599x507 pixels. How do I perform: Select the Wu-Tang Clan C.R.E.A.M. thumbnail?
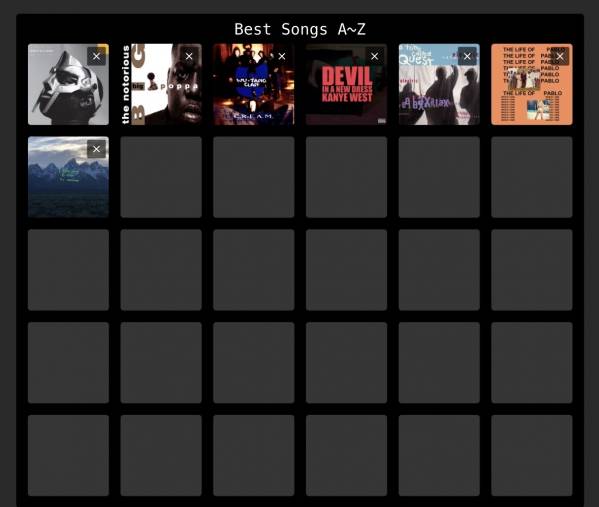coord(254,84)
